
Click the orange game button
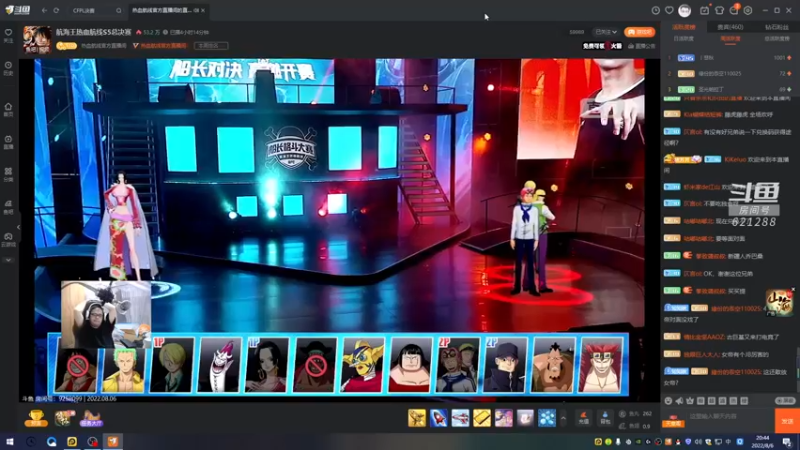point(639,32)
